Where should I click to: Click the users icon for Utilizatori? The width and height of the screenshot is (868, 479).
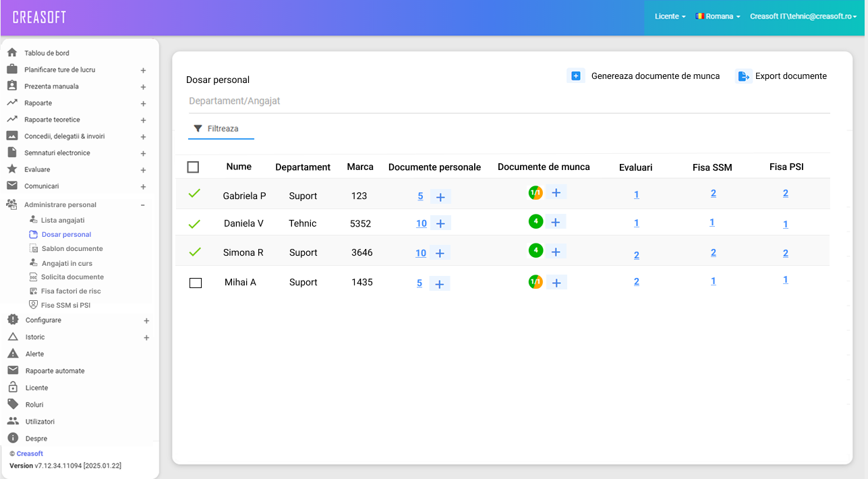12,421
